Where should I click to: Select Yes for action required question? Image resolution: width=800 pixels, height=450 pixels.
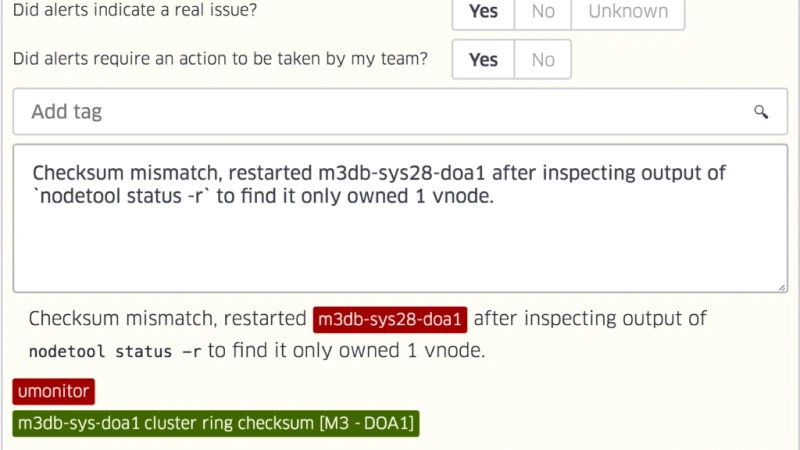tap(483, 60)
